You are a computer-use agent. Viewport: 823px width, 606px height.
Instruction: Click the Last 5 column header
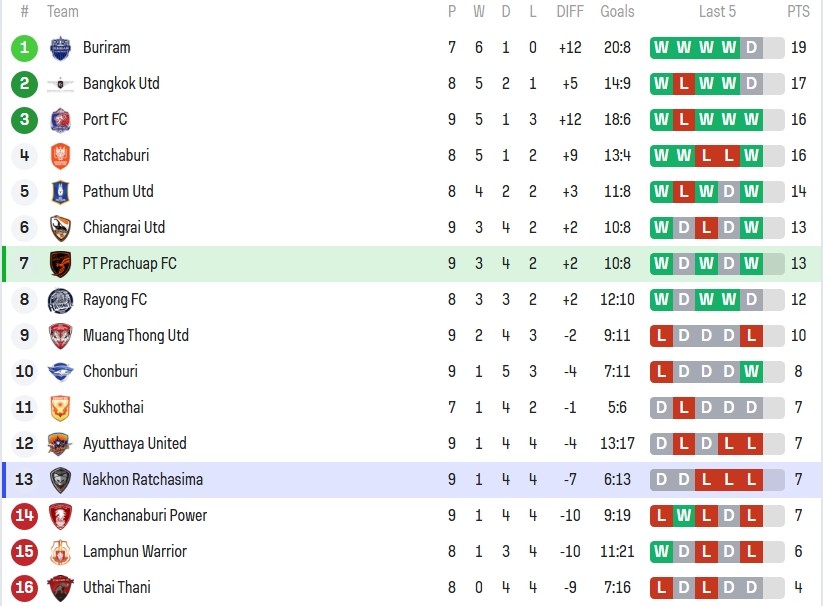pyautogui.click(x=717, y=12)
